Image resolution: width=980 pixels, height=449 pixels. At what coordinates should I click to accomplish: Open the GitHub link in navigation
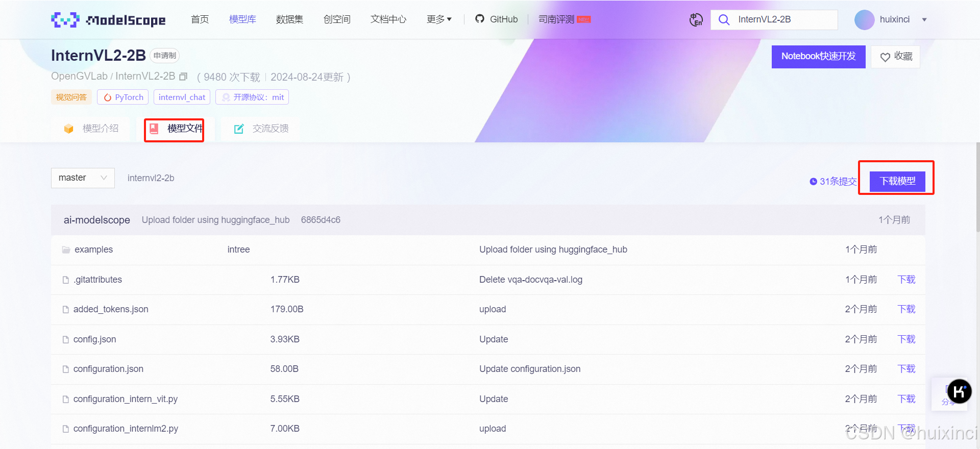[496, 19]
